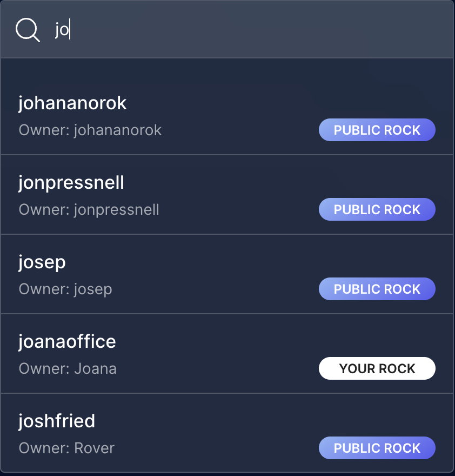
Task: Click PUBLIC ROCK badge for jonpressnell
Action: [x=377, y=210]
